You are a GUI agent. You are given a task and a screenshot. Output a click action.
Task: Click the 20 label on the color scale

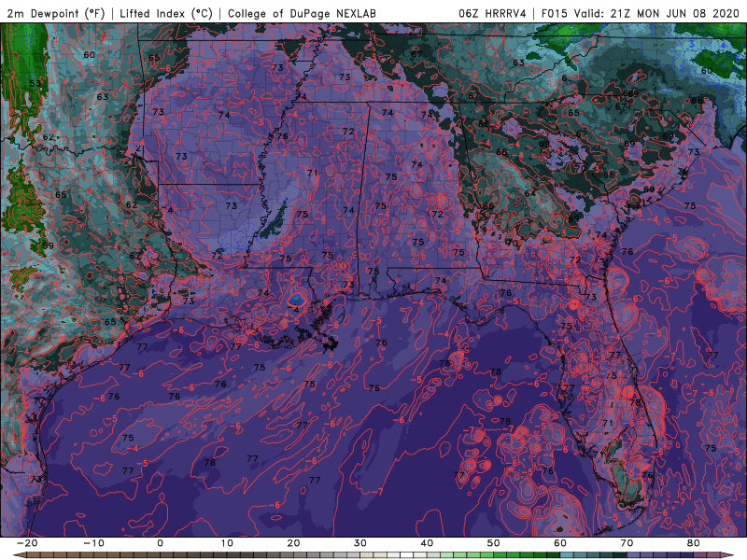293,543
